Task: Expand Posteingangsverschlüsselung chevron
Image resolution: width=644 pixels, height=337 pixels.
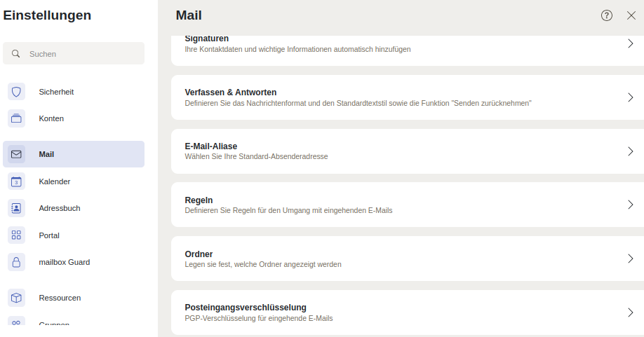Action: (x=630, y=312)
